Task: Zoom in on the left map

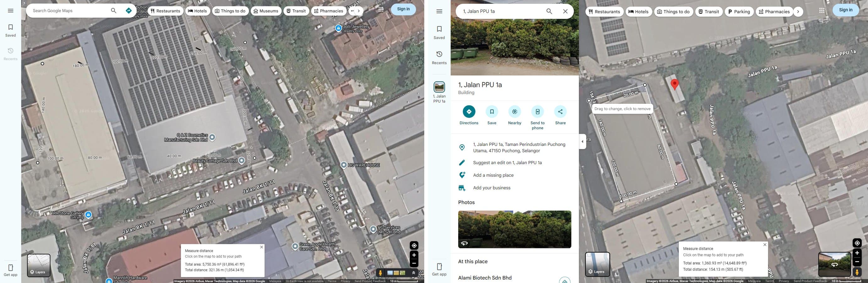Action: (x=414, y=255)
